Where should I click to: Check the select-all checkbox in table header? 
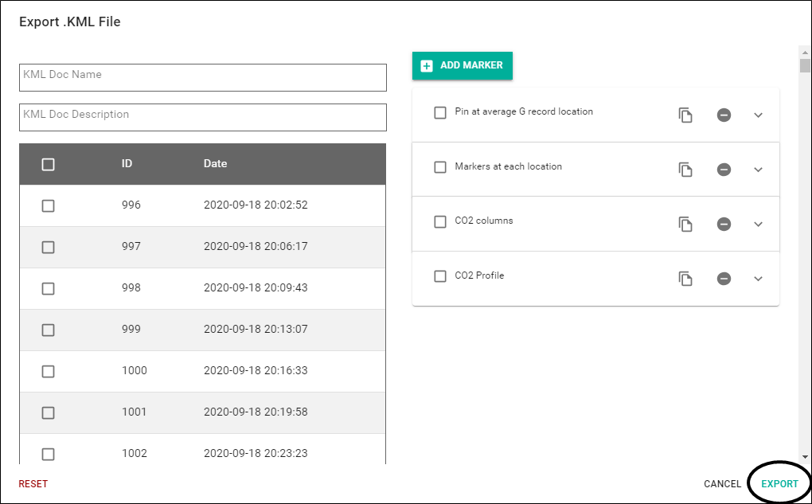(48, 164)
